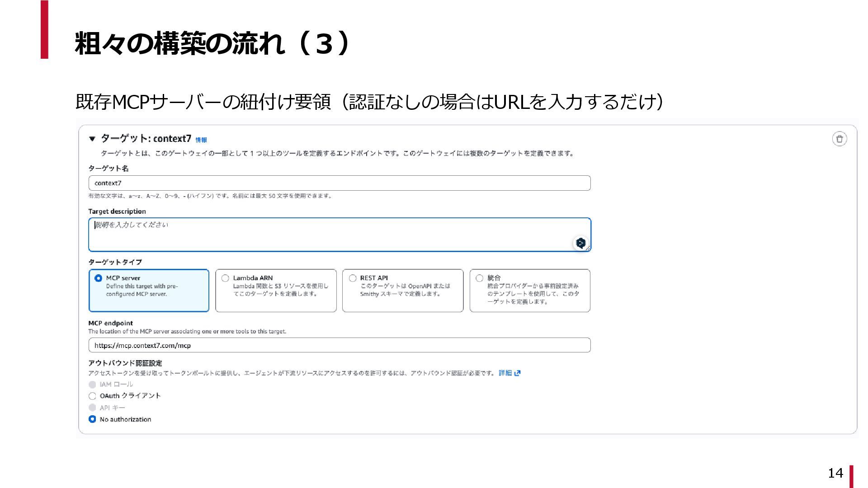The width and height of the screenshot is (868, 488).
Task: Click the Lambda ARN card description text
Action: coord(280,290)
